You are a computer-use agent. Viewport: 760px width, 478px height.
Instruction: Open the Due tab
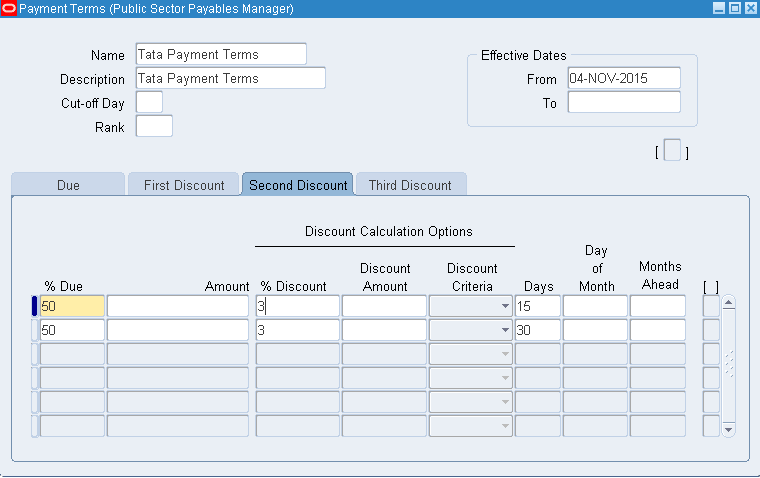tap(68, 185)
